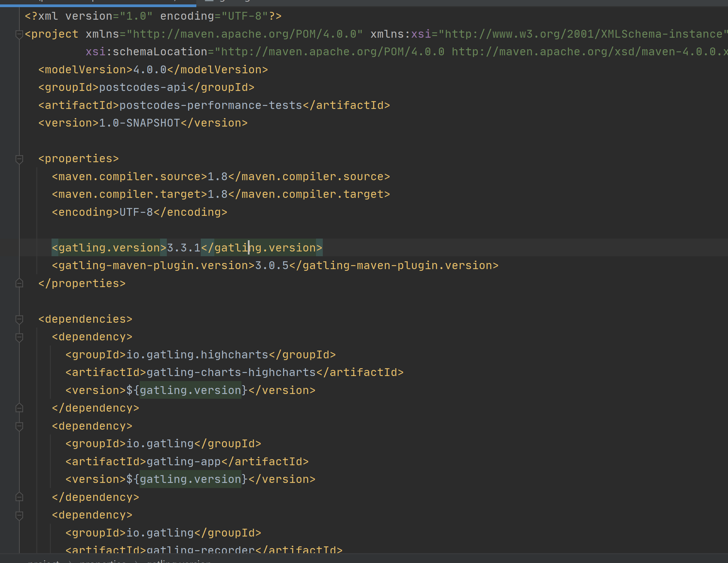728x563 pixels.
Task: Click the 1.0-SNAPSHOT version text
Action: 139,123
